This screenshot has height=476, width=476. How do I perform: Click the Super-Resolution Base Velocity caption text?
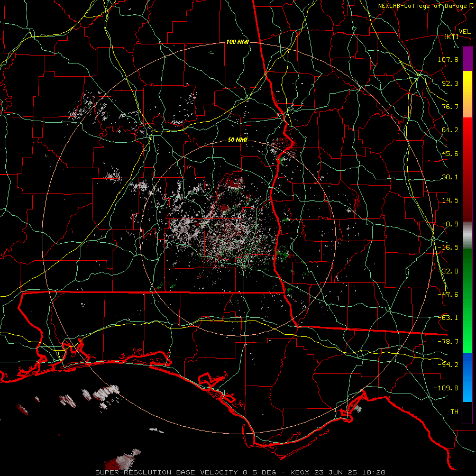[240, 472]
